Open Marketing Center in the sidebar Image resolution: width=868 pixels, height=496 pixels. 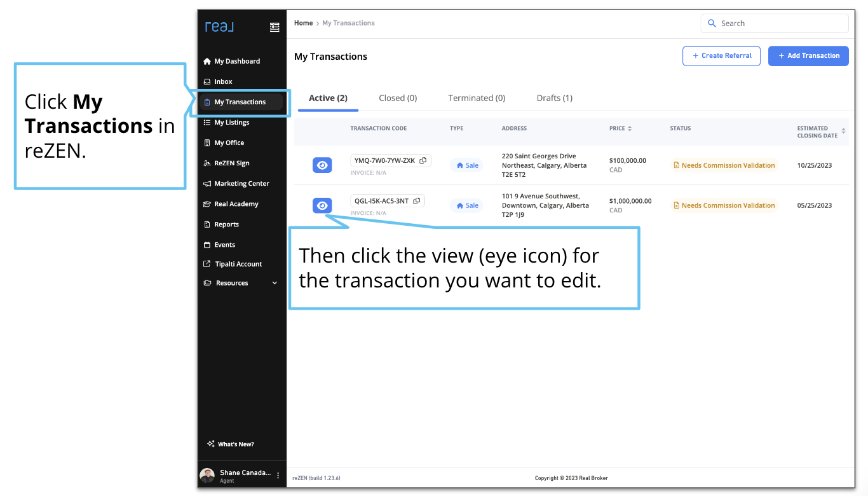coord(241,183)
